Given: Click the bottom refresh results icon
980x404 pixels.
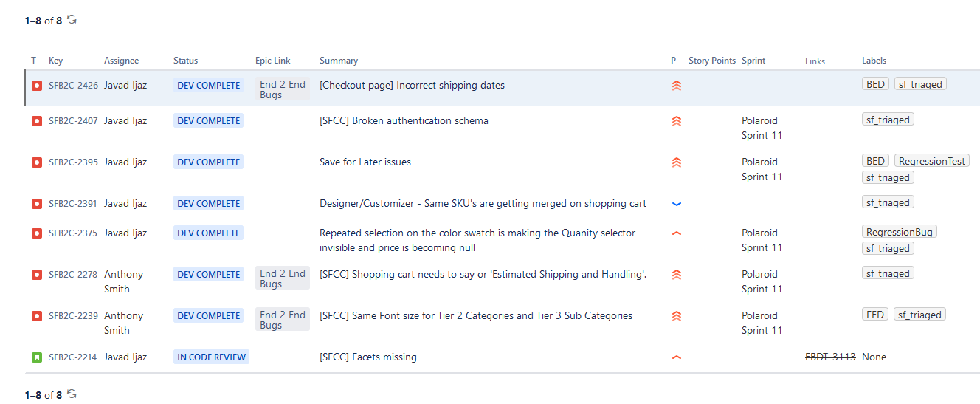Looking at the screenshot, I should (72, 394).
